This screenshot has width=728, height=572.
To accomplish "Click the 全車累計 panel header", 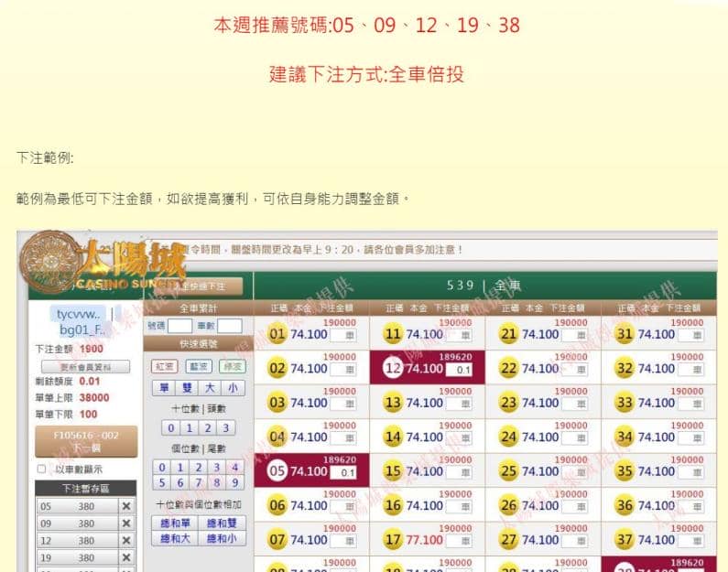I will click(198, 308).
